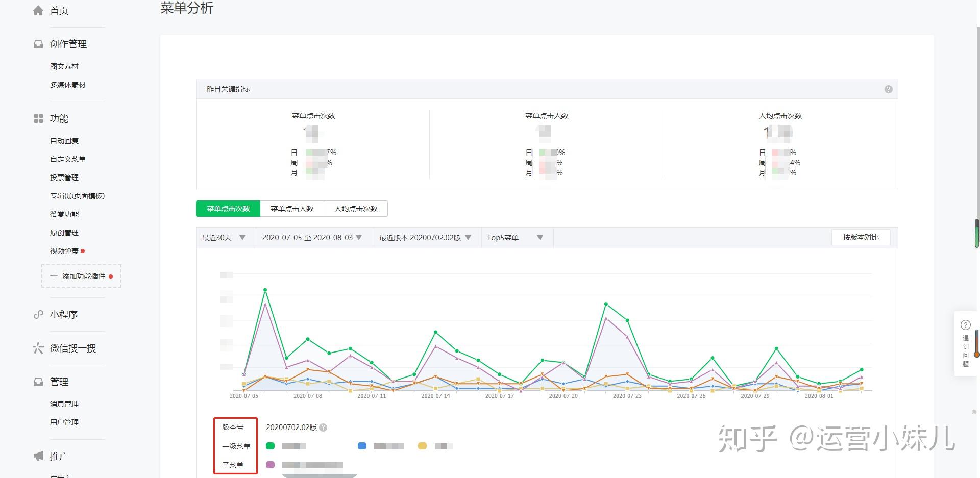This screenshot has width=980, height=478.
Task: Open 多媒体素材 in sidebar
Action: [x=68, y=85]
